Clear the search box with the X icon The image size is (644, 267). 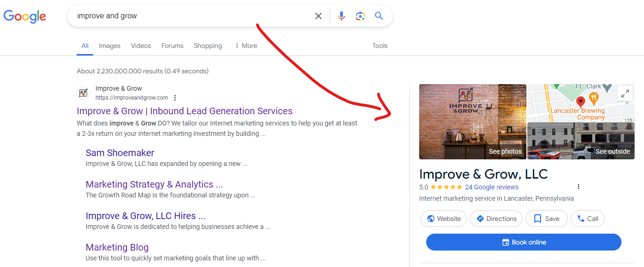tap(318, 16)
